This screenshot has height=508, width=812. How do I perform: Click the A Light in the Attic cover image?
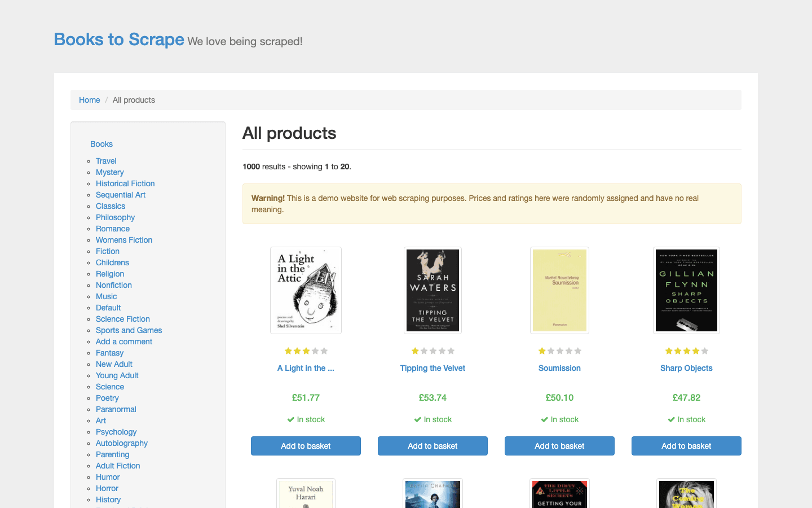(x=306, y=290)
